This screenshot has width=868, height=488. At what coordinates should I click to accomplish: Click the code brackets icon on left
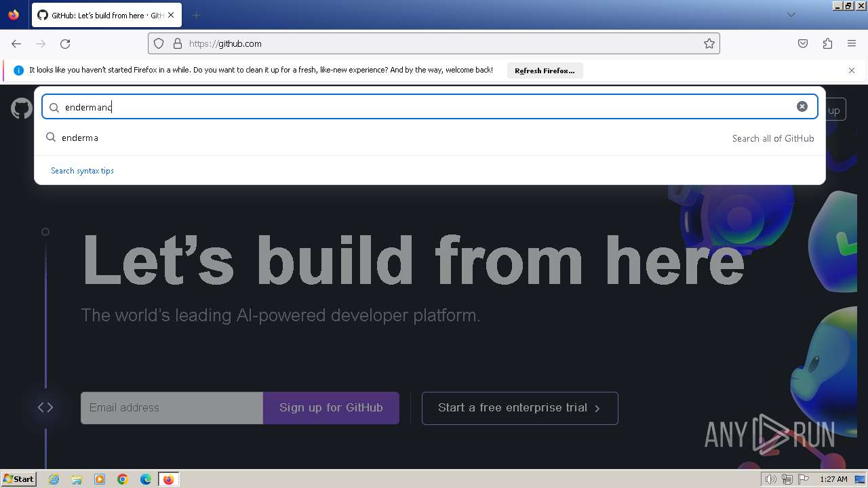(x=45, y=407)
